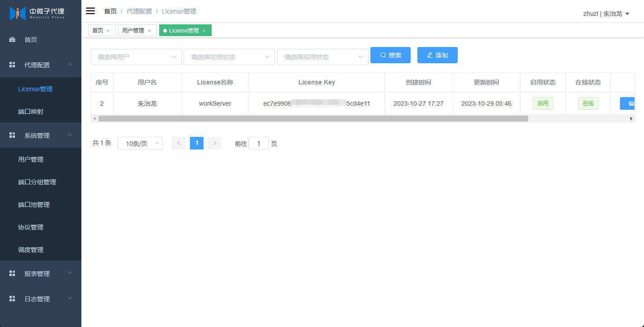Click the 朱治龙 username cell
644x327 pixels.
point(147,103)
